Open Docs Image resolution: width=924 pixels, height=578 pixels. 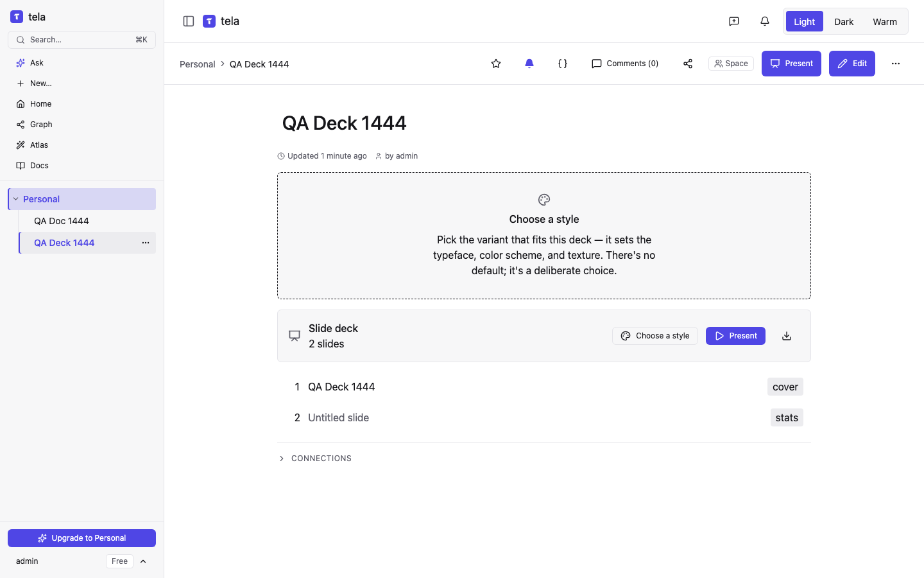click(x=81, y=166)
